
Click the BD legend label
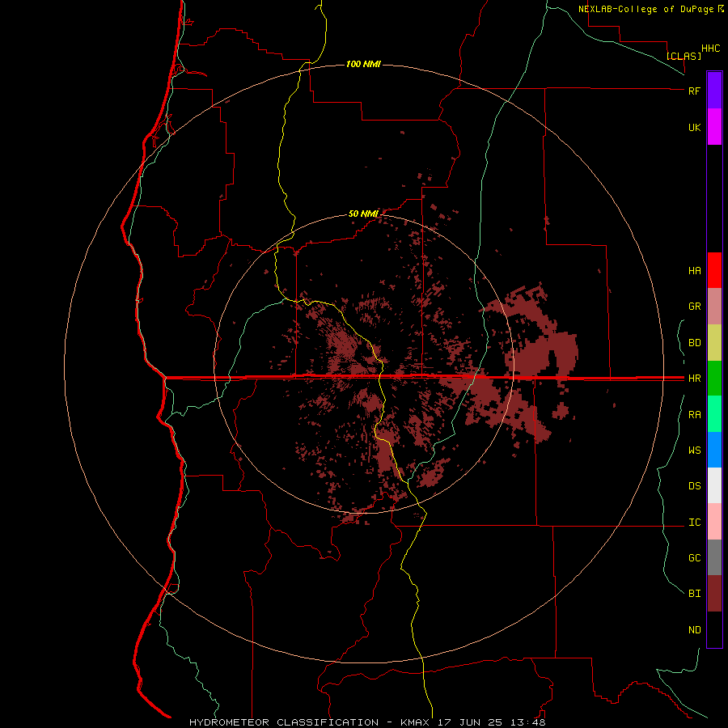694,343
